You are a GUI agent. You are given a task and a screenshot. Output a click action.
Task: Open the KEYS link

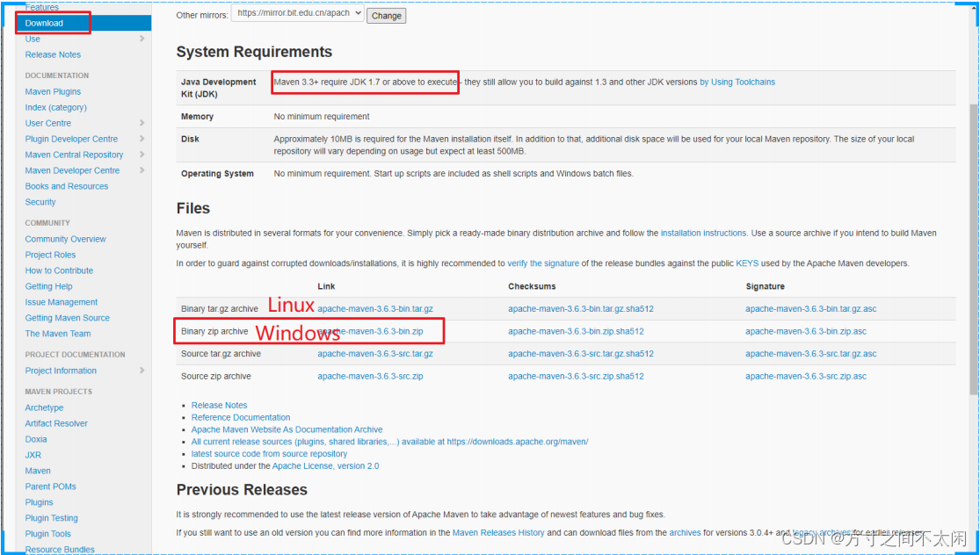(747, 263)
